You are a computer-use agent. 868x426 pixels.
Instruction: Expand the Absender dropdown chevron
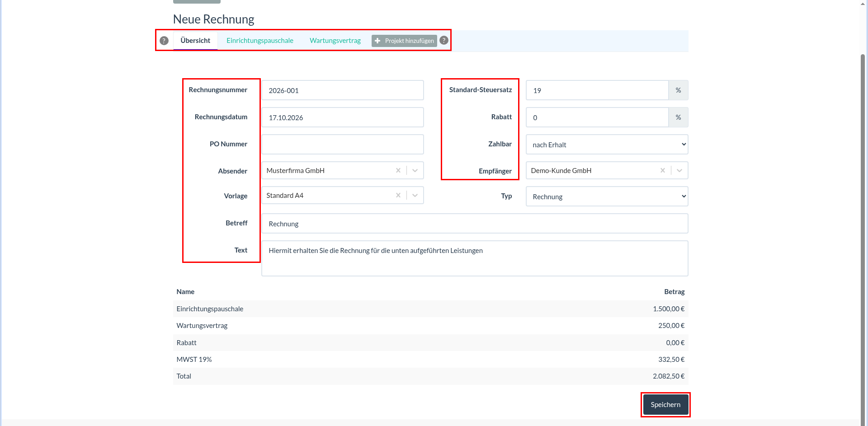coord(415,170)
